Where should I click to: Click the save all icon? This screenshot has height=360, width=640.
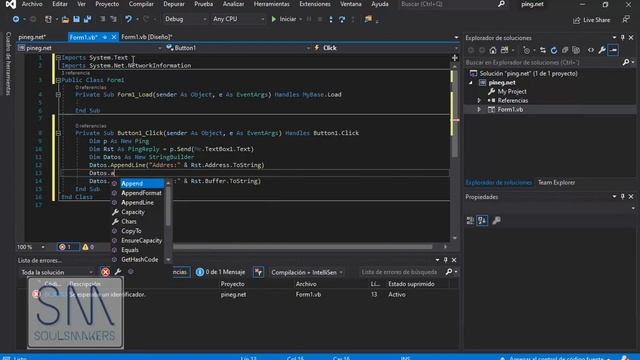click(87, 19)
